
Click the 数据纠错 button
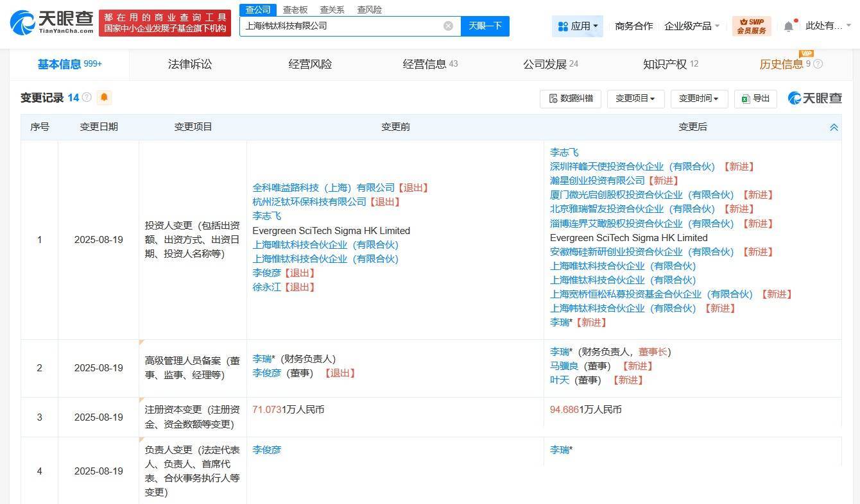(570, 98)
